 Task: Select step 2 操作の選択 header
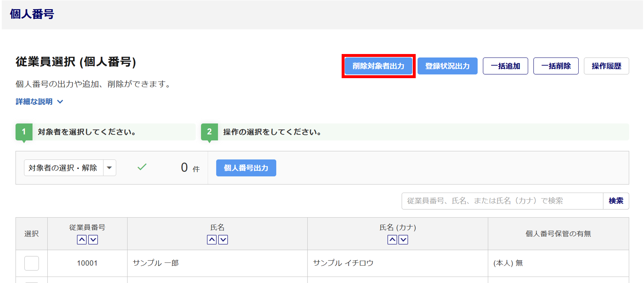[x=272, y=132]
